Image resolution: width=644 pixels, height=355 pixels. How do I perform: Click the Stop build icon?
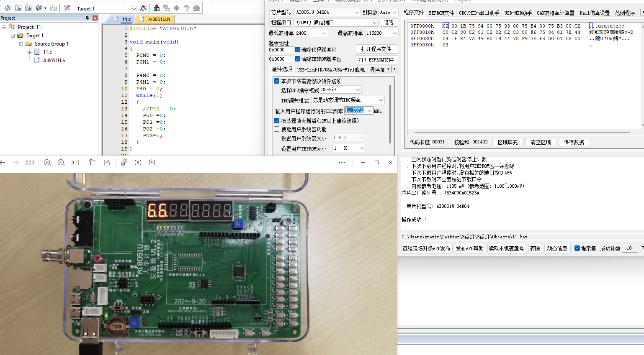[x=54, y=8]
